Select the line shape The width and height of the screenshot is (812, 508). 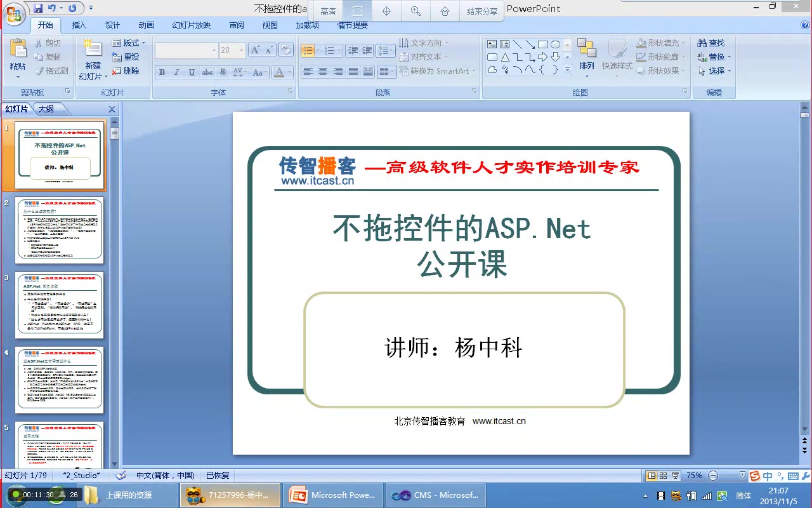pyautogui.click(x=518, y=44)
